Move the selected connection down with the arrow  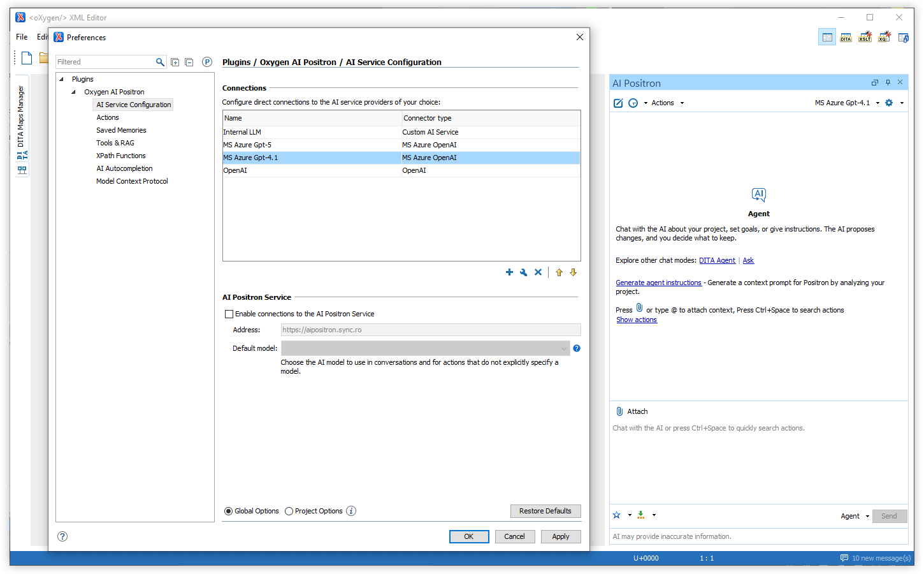pos(573,272)
